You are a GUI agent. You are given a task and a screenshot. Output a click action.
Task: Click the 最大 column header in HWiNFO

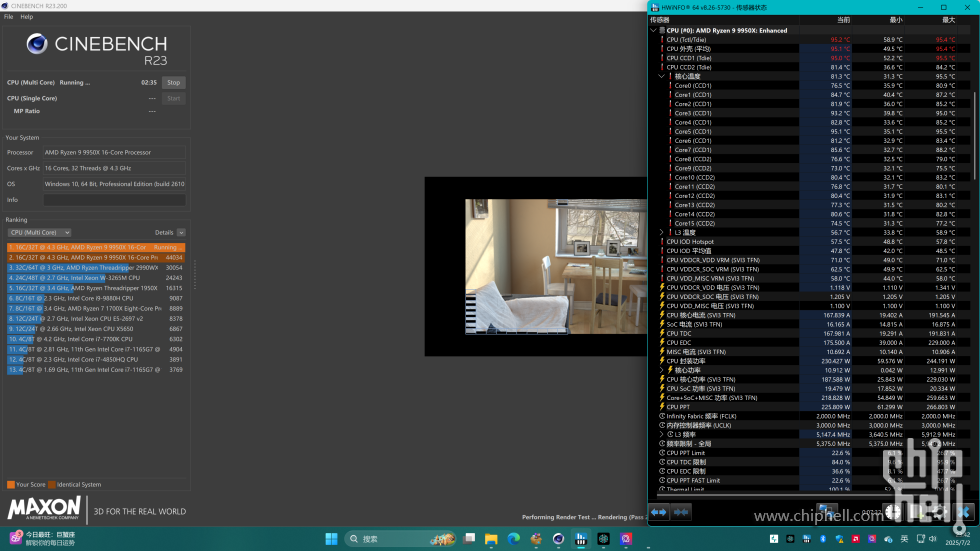[x=931, y=20]
